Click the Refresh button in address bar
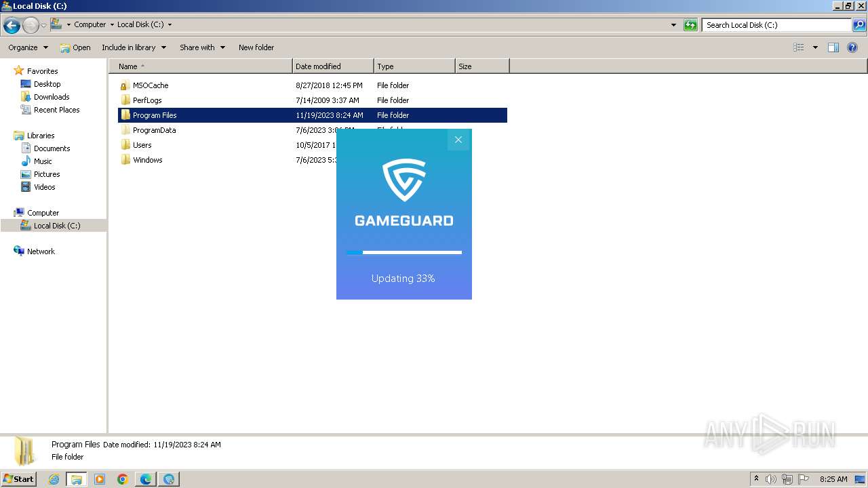 click(690, 25)
